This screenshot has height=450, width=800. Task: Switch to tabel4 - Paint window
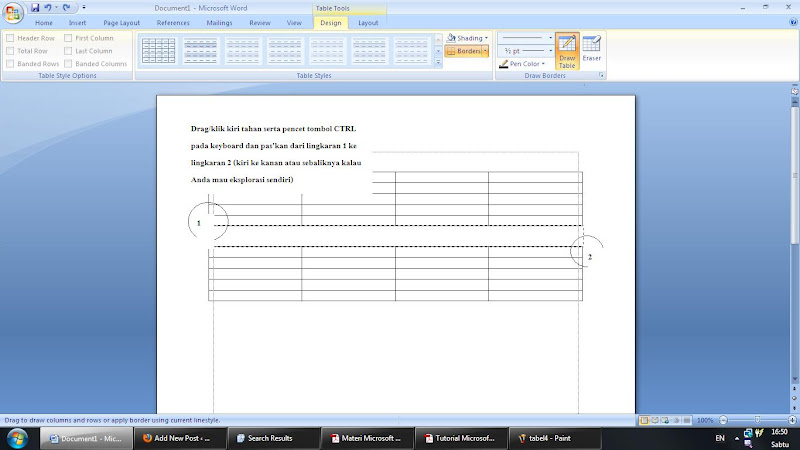(555, 438)
